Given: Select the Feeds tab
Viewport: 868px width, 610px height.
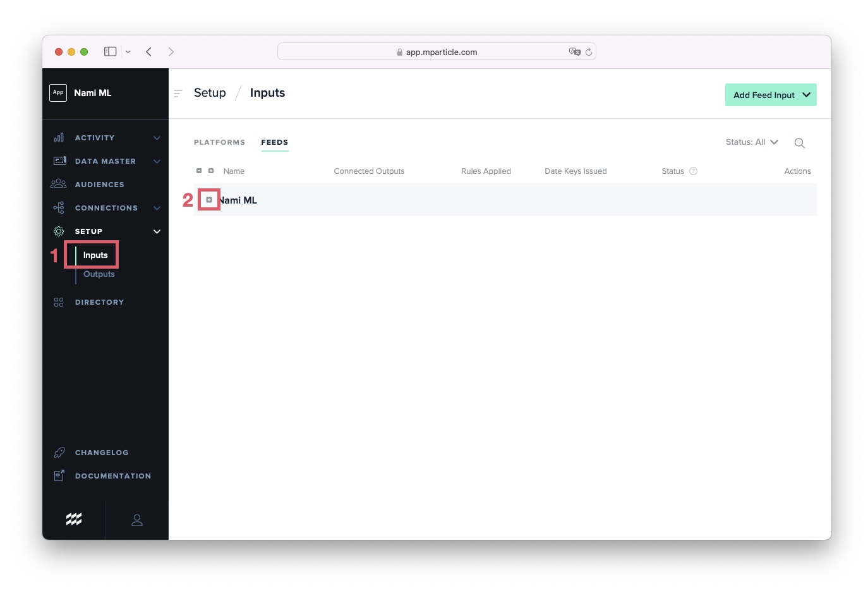Looking at the screenshot, I should click(x=275, y=142).
